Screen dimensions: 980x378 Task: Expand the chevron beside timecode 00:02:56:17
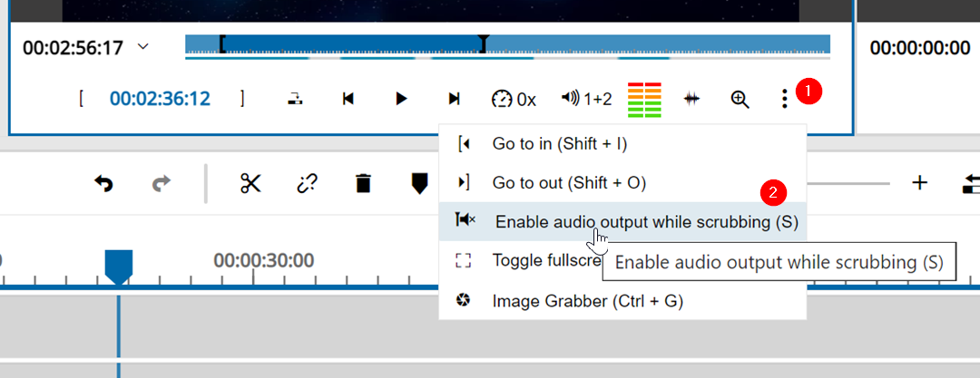coord(142,47)
